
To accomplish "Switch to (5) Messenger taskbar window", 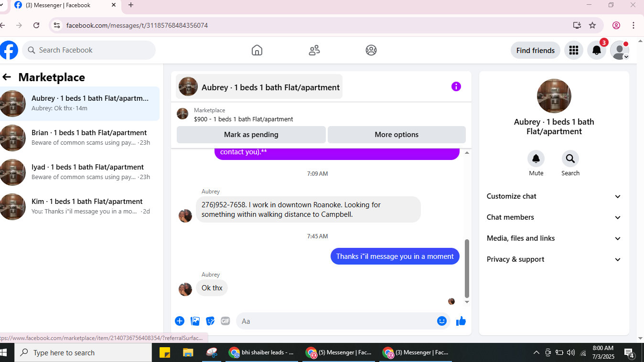I will [339, 352].
